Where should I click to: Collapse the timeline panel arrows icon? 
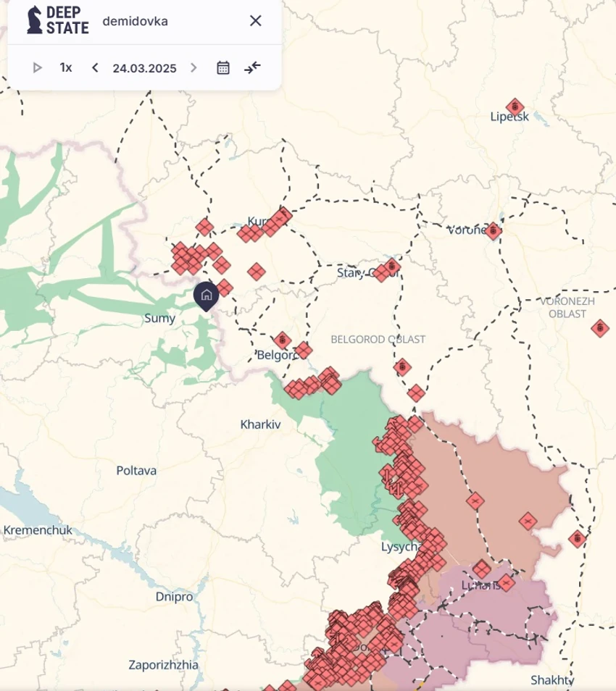[x=252, y=68]
